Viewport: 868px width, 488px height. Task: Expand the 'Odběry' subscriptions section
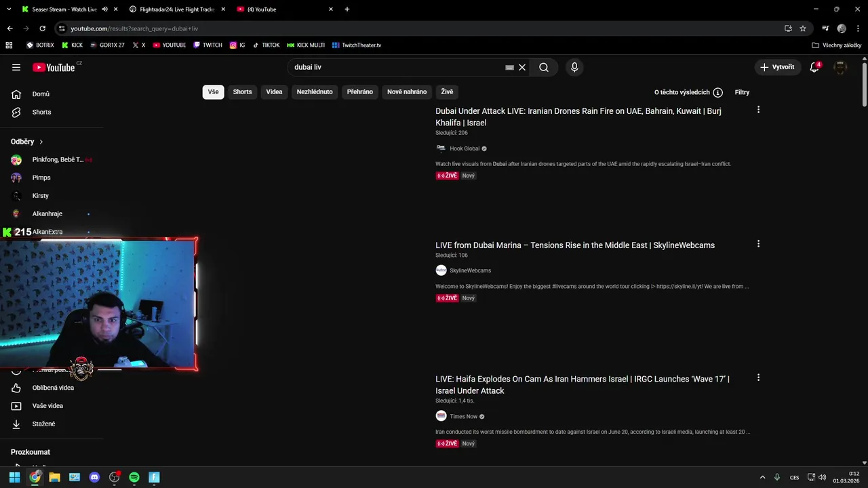(x=27, y=142)
